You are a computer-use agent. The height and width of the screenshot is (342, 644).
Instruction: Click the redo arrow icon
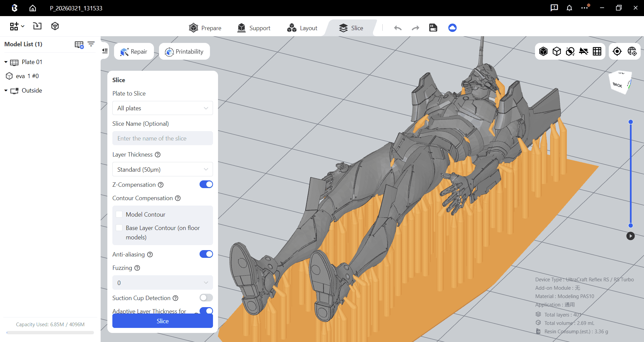click(415, 28)
